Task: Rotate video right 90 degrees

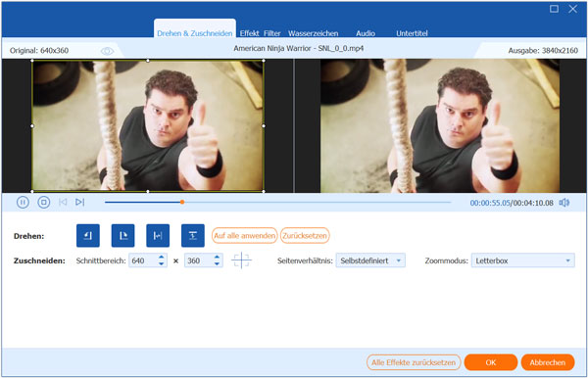Action: [122, 236]
